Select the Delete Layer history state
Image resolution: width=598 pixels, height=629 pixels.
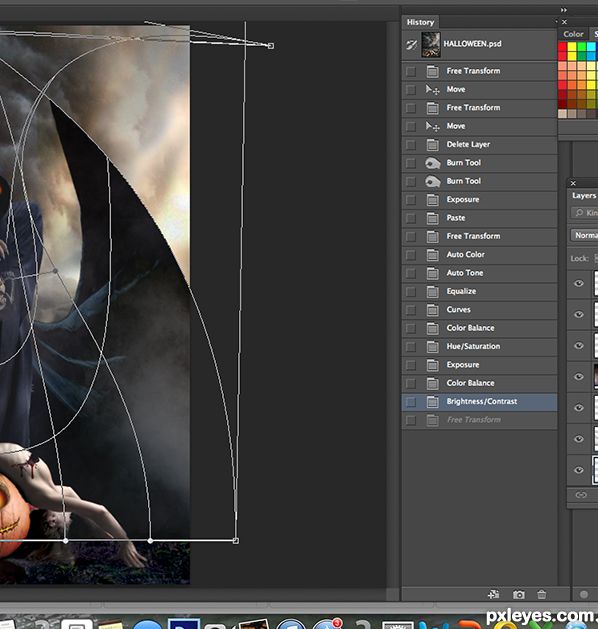(479, 144)
